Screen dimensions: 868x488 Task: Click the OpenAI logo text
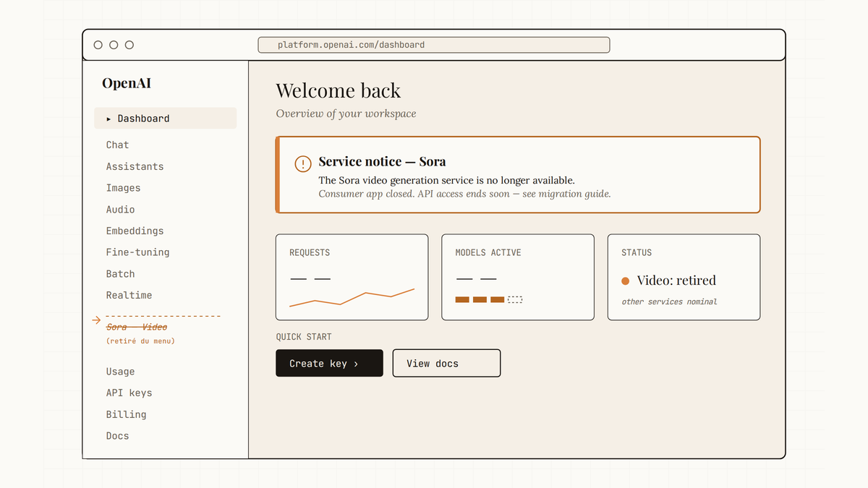(127, 83)
